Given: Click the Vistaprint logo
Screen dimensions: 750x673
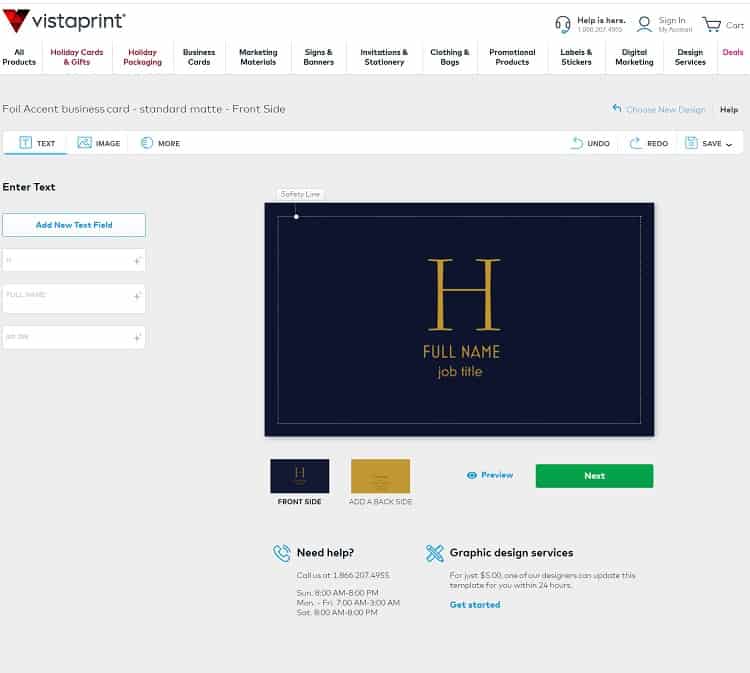Looking at the screenshot, I should 65,21.
